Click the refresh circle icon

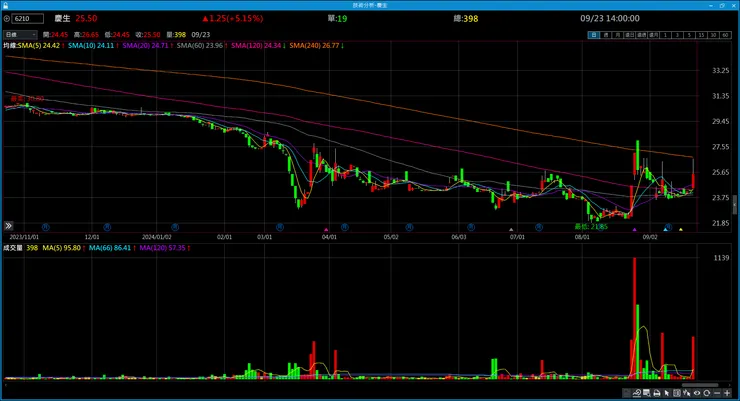click(706, 393)
